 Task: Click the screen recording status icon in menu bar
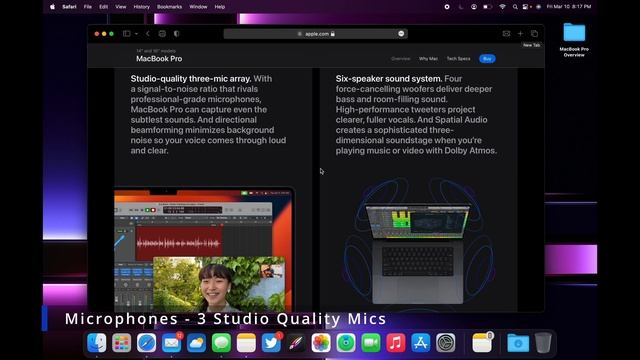click(x=447, y=7)
